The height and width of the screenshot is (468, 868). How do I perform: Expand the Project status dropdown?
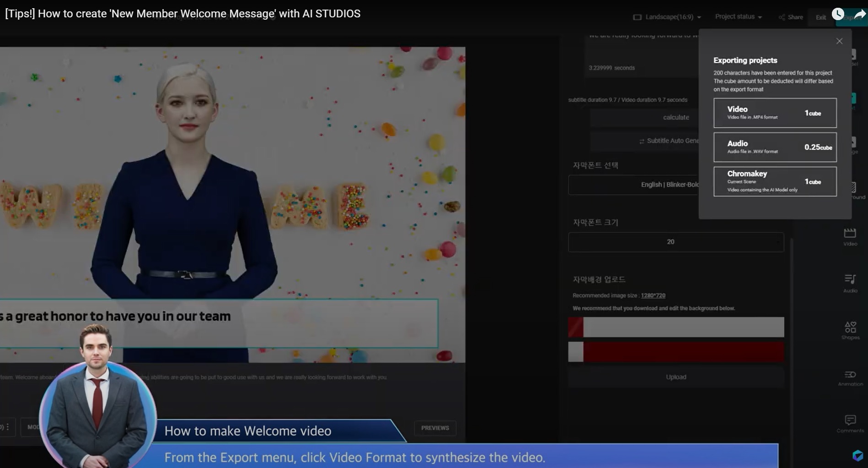738,16
